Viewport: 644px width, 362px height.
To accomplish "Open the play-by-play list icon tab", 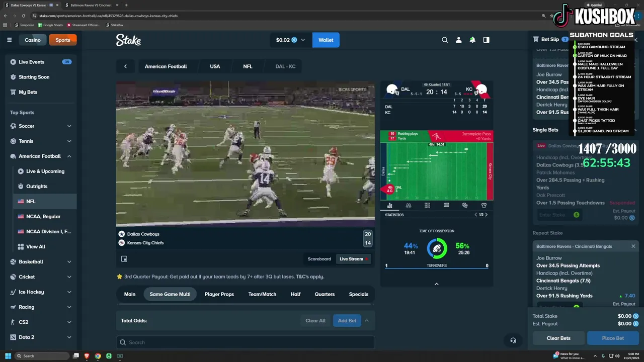I will coord(446,205).
